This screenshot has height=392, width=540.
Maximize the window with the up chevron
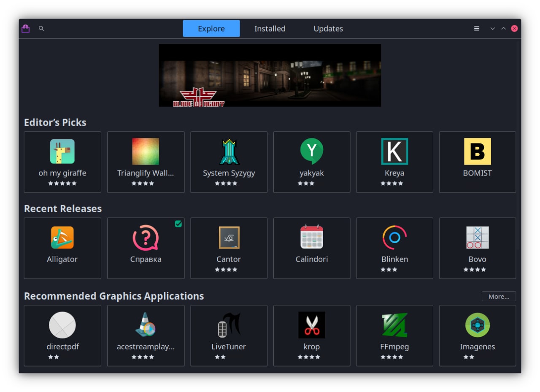click(503, 28)
